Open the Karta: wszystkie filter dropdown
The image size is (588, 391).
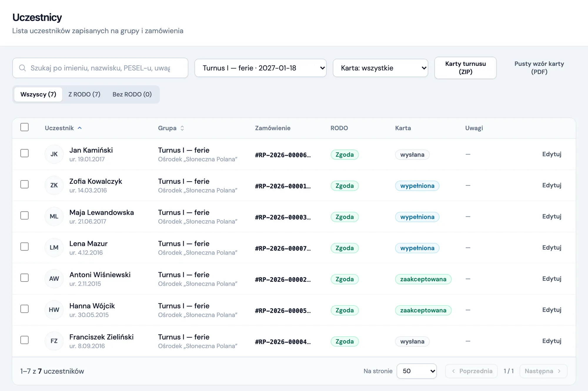(380, 68)
